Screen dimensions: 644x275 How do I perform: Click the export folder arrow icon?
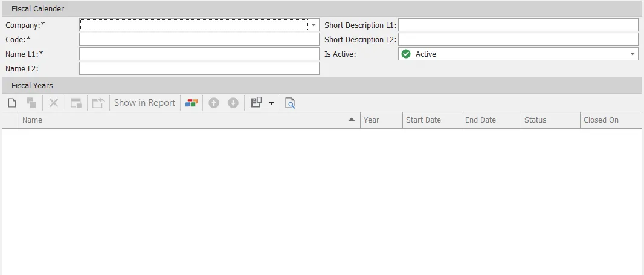(x=98, y=103)
